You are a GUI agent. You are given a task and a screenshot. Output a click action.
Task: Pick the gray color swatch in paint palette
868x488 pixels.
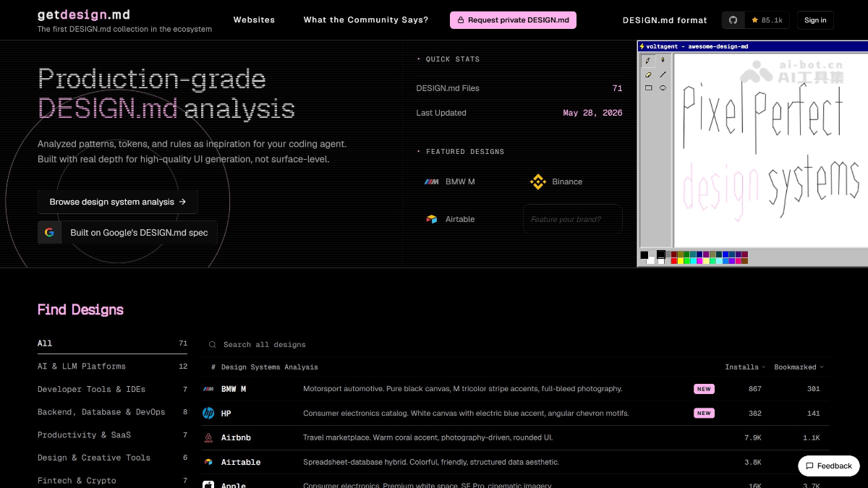coord(668,254)
